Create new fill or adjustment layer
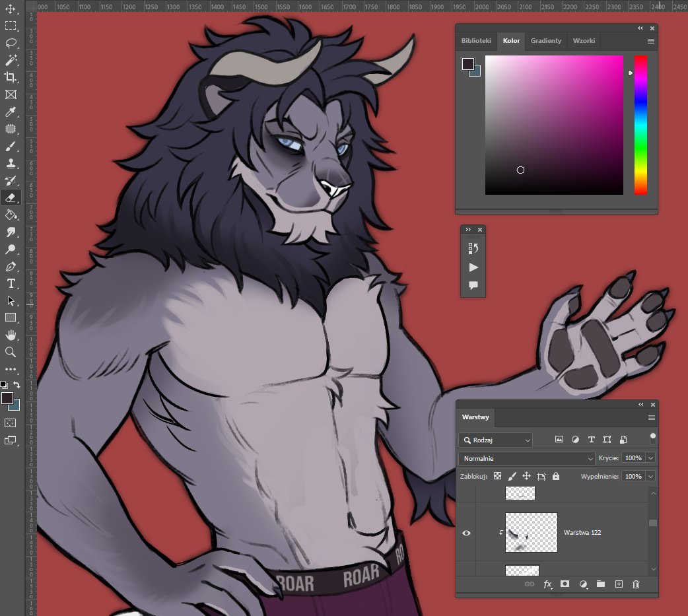Image resolution: width=688 pixels, height=616 pixels. click(583, 584)
